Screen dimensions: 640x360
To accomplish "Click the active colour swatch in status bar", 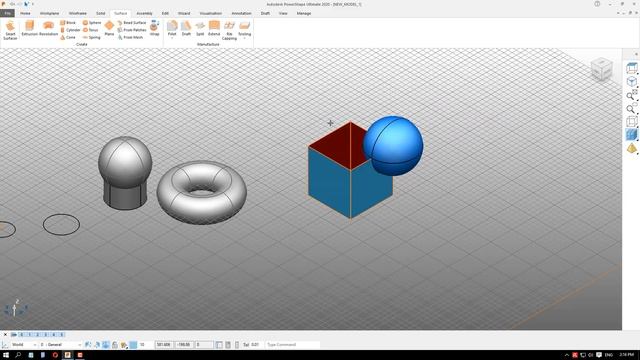I will pos(133,345).
